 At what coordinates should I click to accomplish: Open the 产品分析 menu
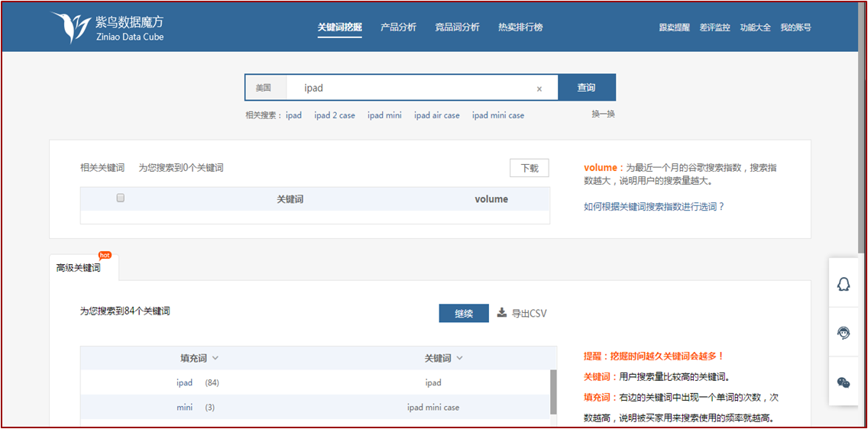click(x=398, y=27)
